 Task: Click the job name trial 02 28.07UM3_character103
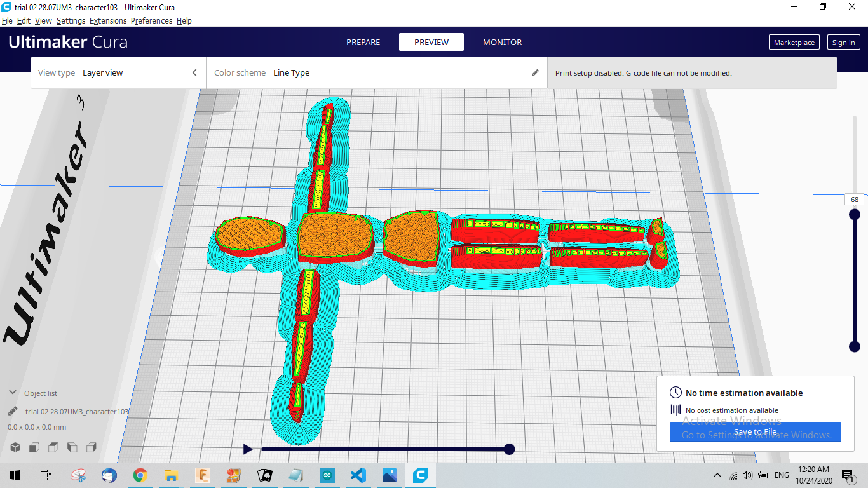point(77,412)
